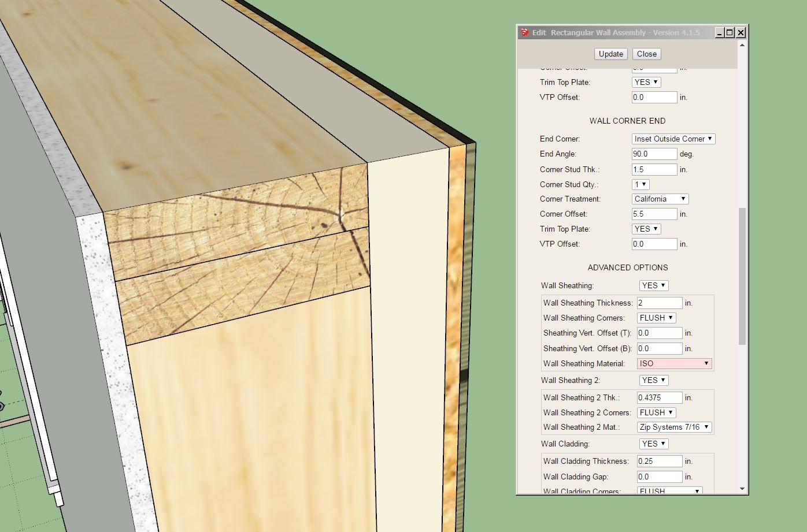Viewport: 807px width, 532px height.
Task: Open the End Corner dropdown
Action: point(673,139)
